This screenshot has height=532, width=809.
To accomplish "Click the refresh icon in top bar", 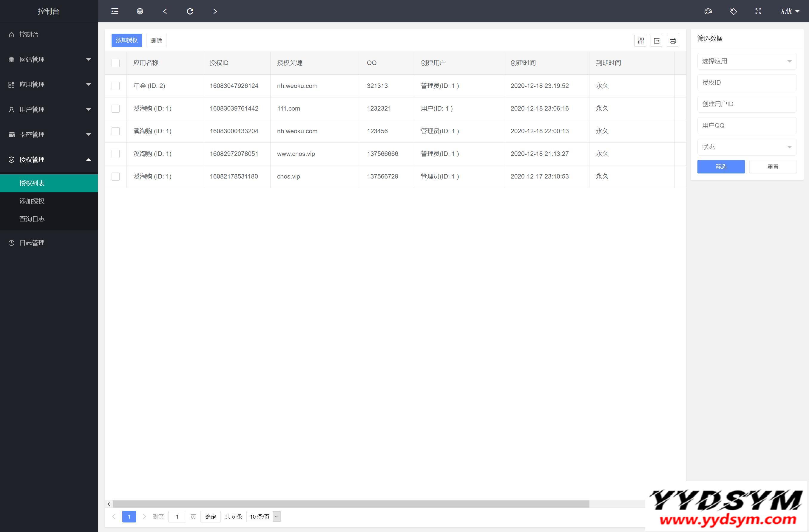I will (190, 11).
